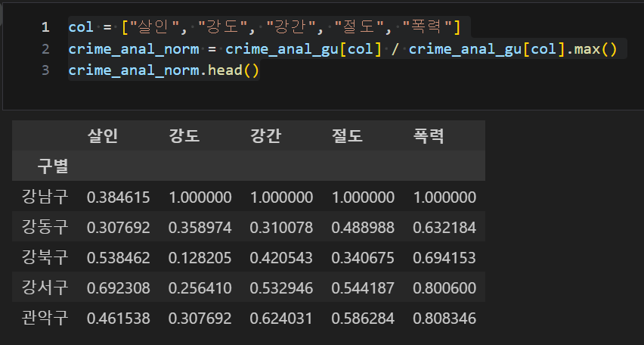The image size is (644, 345).
Task: Select the 강간 table column header
Action: point(266,135)
